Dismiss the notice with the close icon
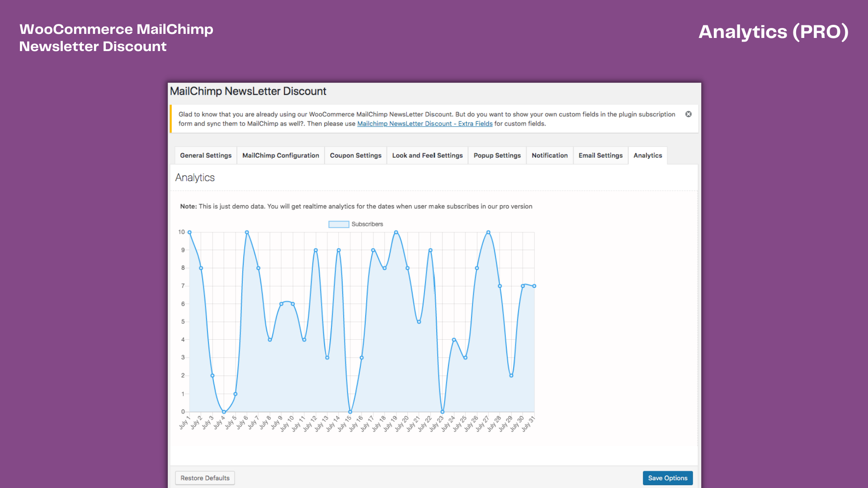The height and width of the screenshot is (488, 868). (688, 114)
